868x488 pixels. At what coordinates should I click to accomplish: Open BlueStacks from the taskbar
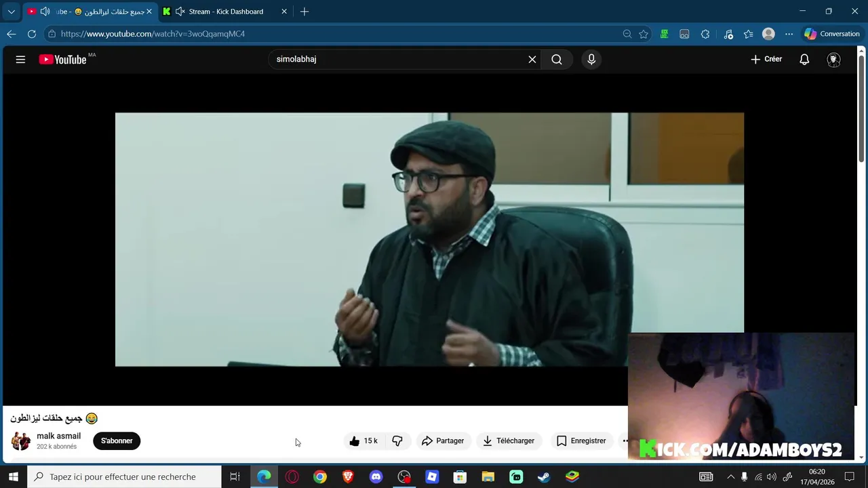pyautogui.click(x=572, y=477)
